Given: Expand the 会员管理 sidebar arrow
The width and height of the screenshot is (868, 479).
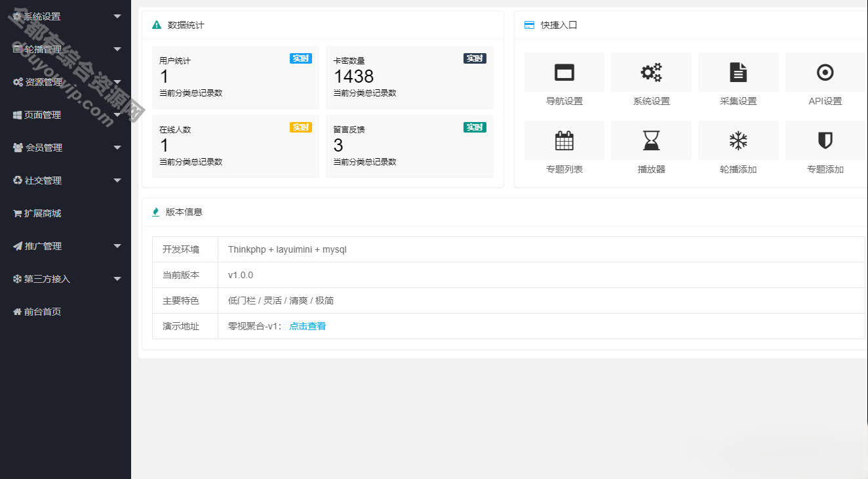Looking at the screenshot, I should pyautogui.click(x=117, y=148).
